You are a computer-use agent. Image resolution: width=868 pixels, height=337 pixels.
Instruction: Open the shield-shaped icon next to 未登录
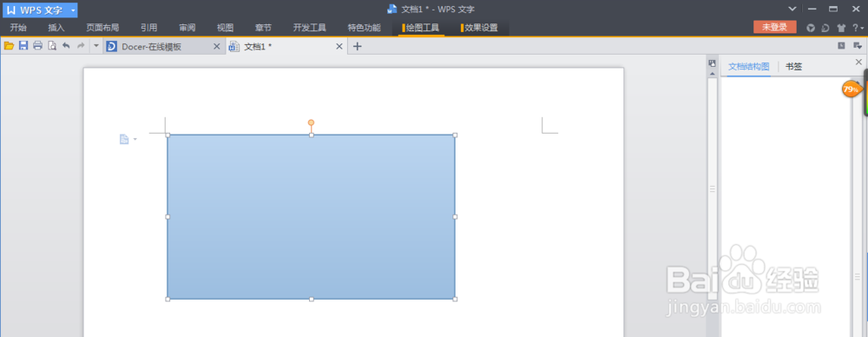811,28
